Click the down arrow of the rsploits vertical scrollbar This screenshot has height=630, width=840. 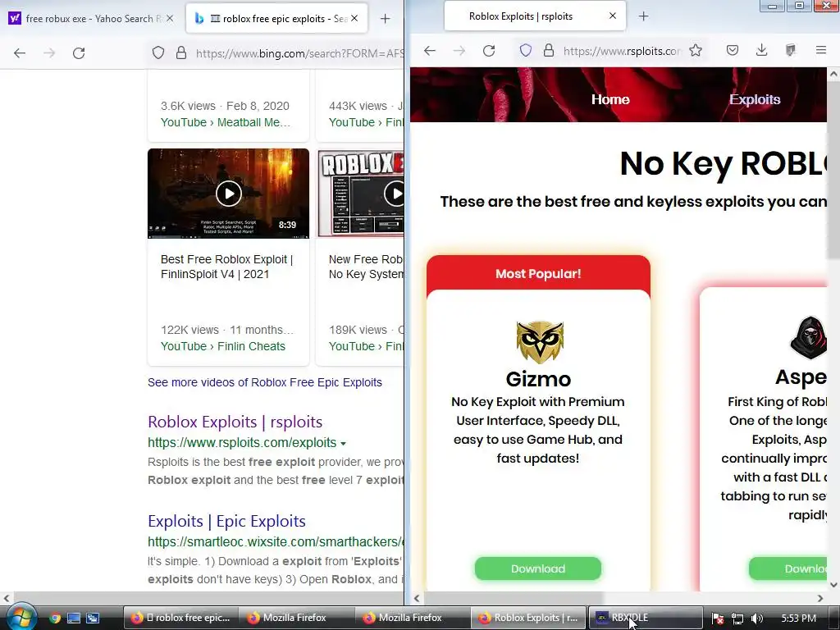(x=833, y=585)
